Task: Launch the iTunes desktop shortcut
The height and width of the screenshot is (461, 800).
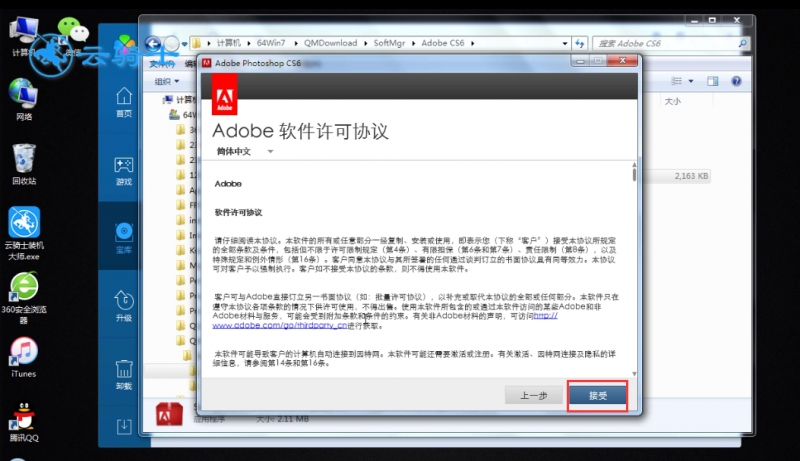Action: click(23, 357)
